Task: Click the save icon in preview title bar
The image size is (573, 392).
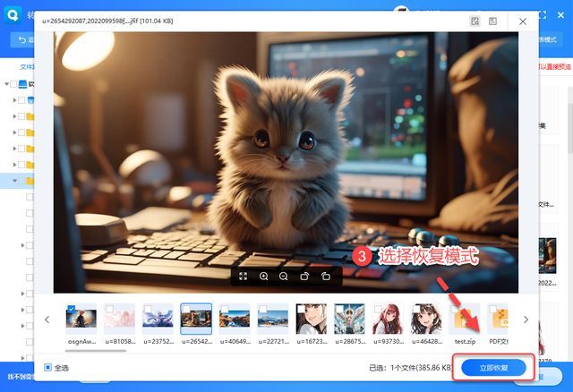Action: click(x=492, y=21)
